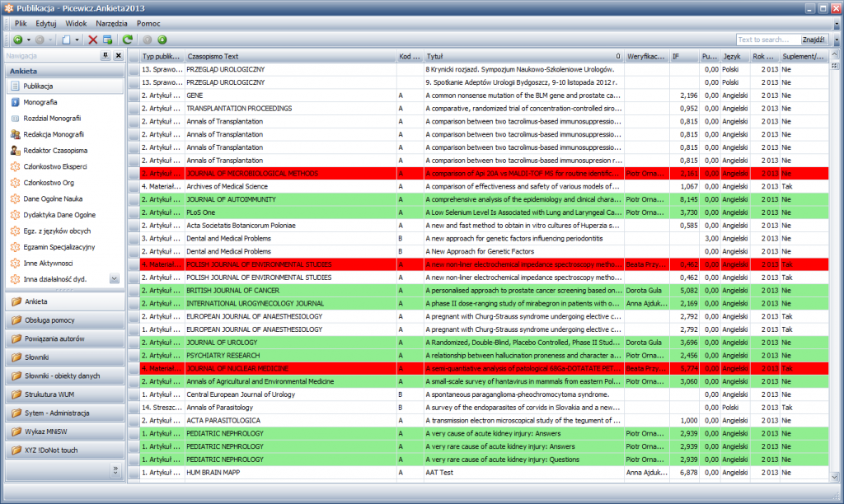Open the Plik menu

(x=21, y=24)
